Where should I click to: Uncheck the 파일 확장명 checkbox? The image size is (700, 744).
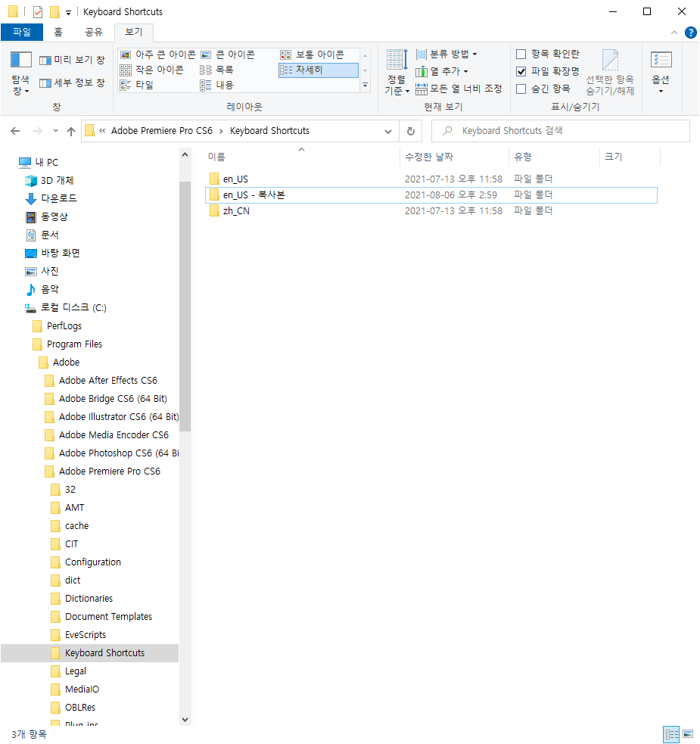[x=521, y=71]
